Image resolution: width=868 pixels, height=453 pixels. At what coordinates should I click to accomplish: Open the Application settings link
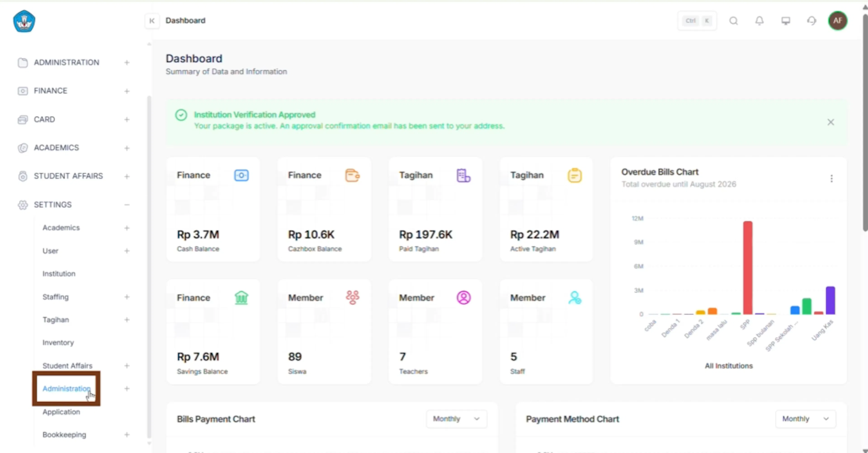pos(61,412)
